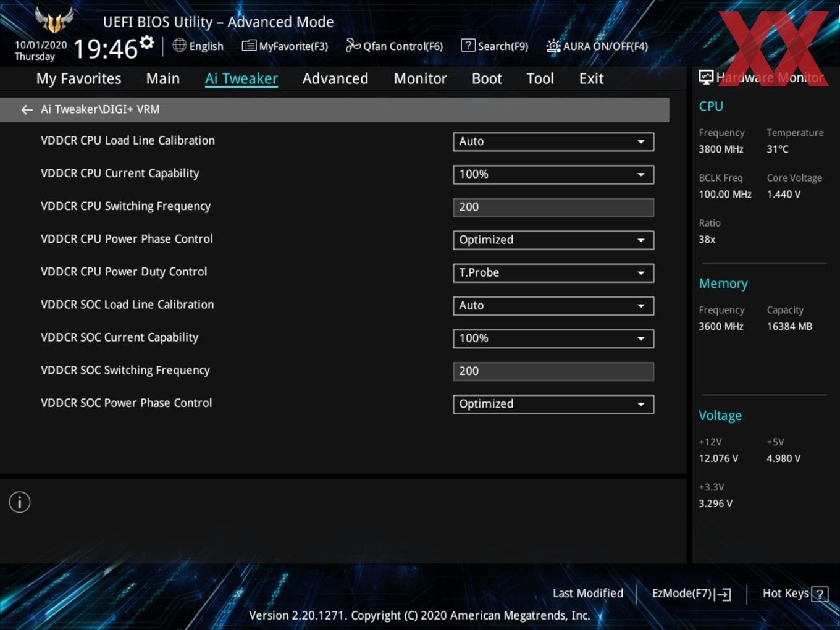Click the 3800 MHz CPU frequency value
Screen dimensions: 840x630
pos(721,149)
